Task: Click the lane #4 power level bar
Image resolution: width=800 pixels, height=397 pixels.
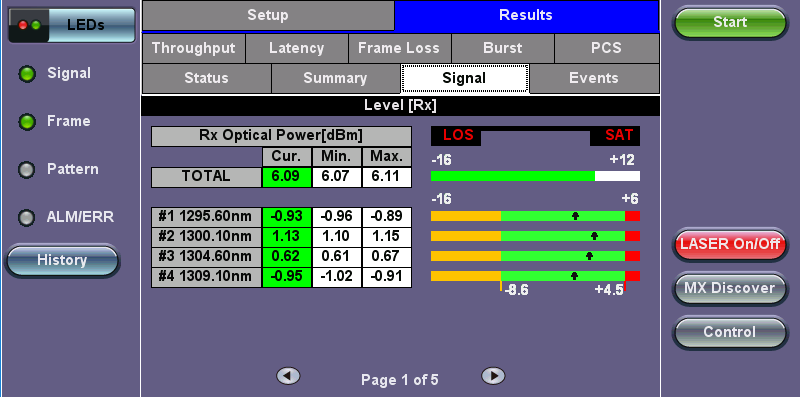Action: (x=535, y=276)
